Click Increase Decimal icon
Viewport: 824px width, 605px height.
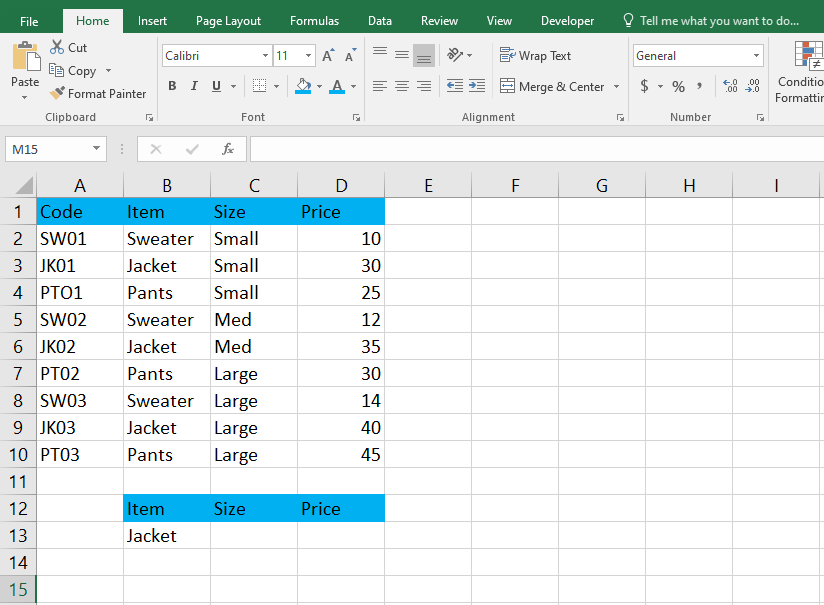(x=730, y=86)
